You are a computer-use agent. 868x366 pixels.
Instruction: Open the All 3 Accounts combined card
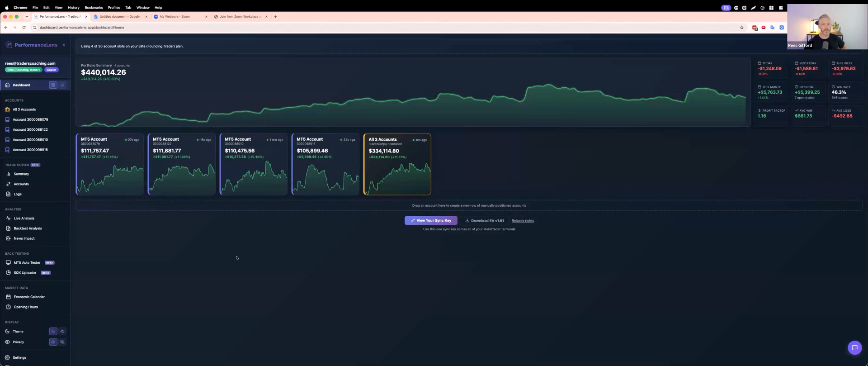click(x=397, y=164)
